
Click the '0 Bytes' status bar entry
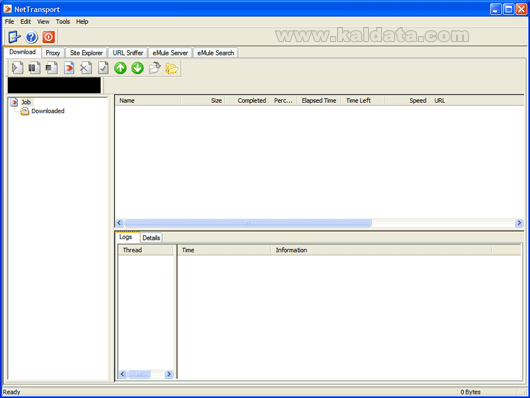point(470,392)
